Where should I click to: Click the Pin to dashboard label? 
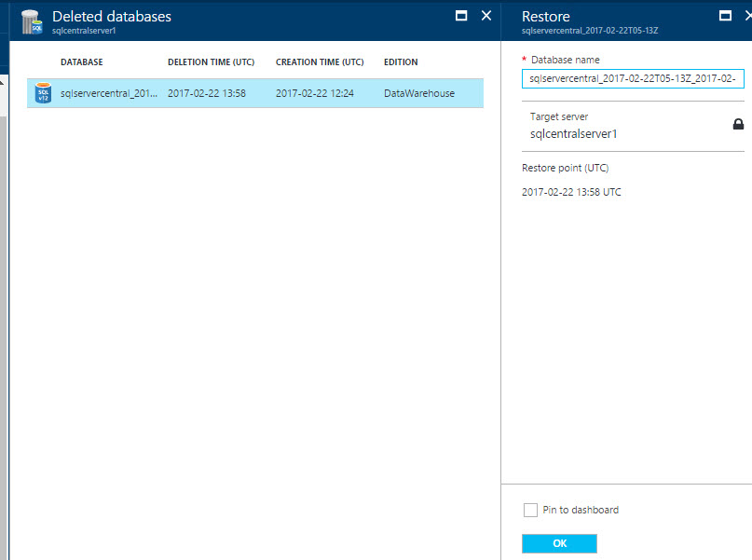581,510
